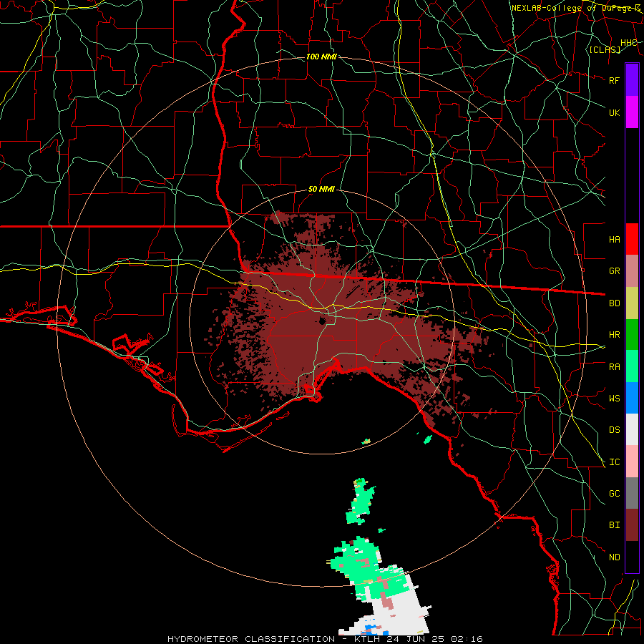Click the 'BI' legend label text

click(614, 525)
